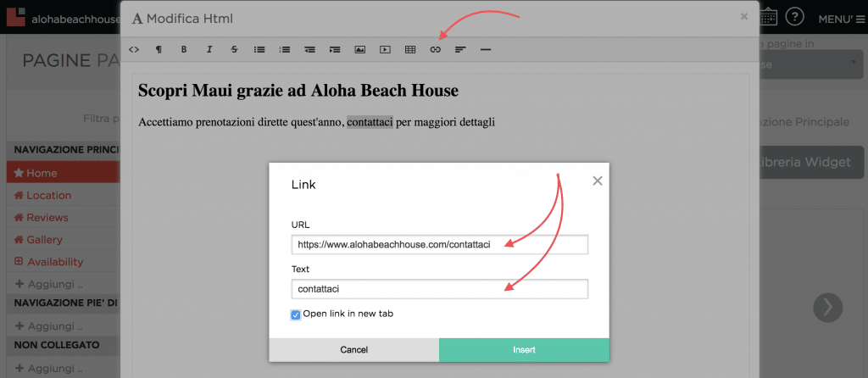Uncheck Open link in new tab

pyautogui.click(x=296, y=315)
